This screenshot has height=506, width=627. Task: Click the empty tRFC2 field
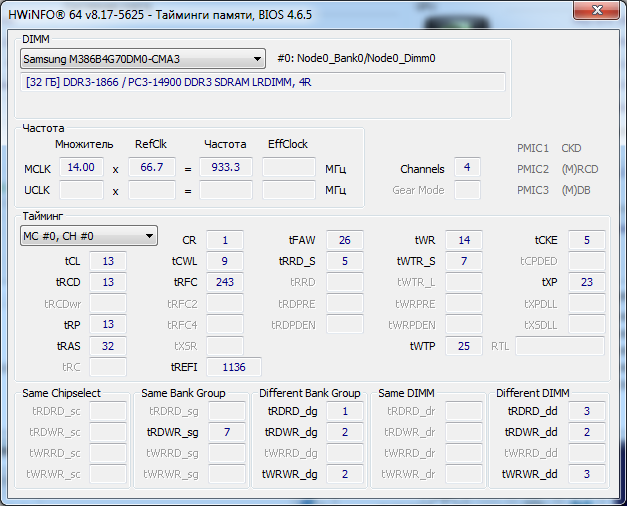coord(225,303)
